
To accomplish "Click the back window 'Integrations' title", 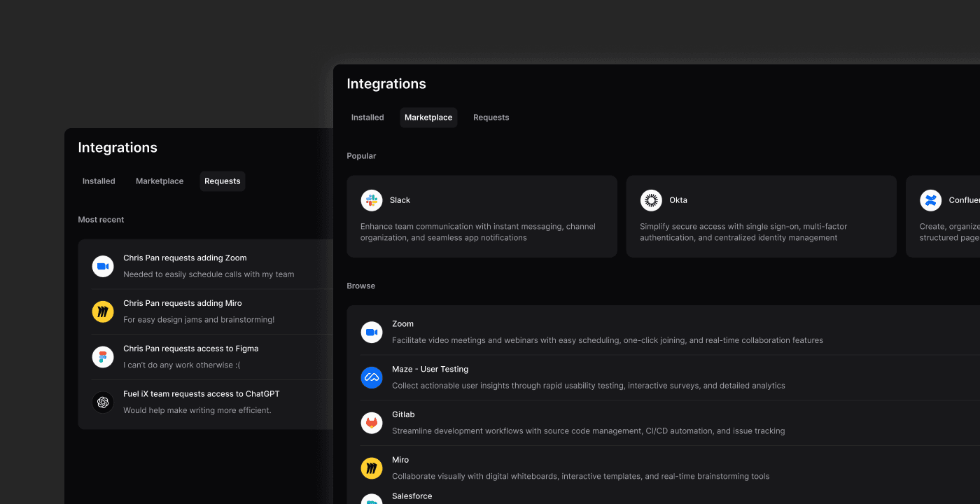I will point(118,148).
